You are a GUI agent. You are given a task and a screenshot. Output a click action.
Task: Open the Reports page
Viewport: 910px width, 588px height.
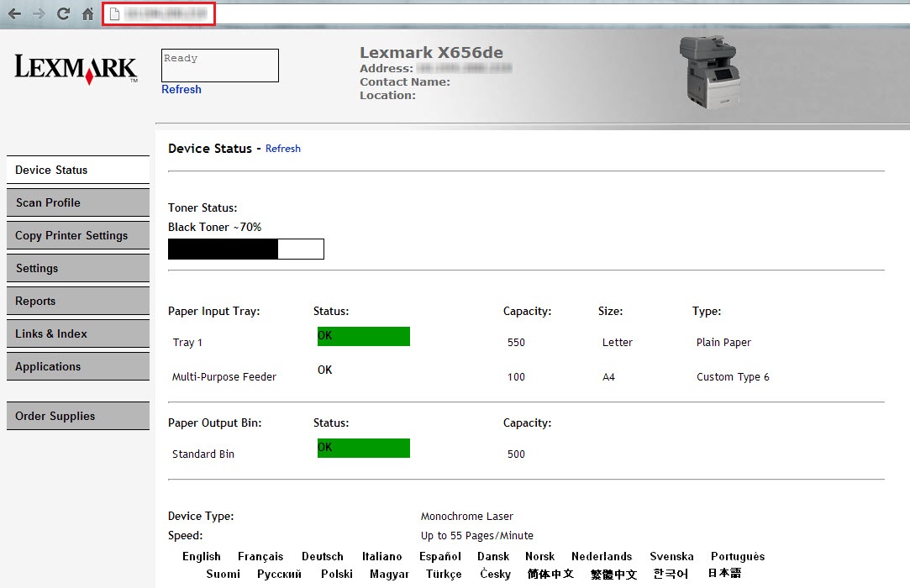(77, 301)
